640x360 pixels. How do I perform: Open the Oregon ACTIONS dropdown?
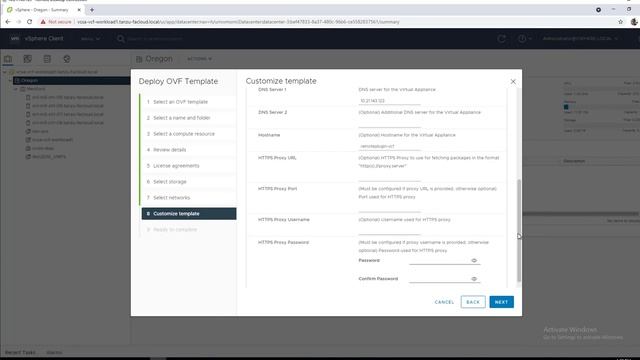[x=199, y=59]
